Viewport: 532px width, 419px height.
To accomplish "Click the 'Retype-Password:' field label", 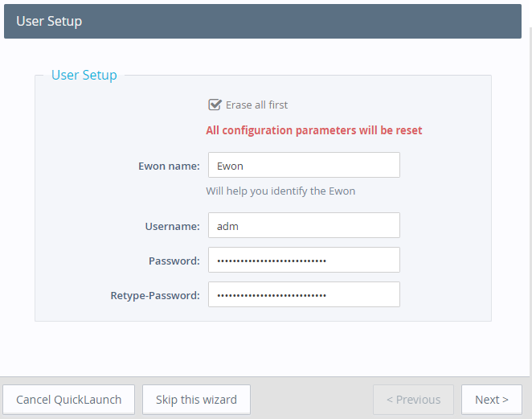I will click(x=154, y=295).
